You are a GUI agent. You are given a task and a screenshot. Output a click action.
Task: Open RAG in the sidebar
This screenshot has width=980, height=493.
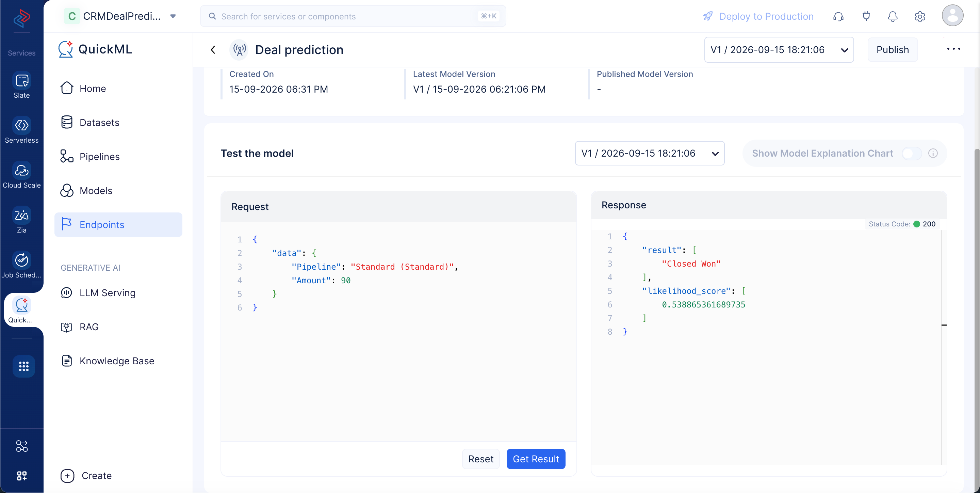118,327
